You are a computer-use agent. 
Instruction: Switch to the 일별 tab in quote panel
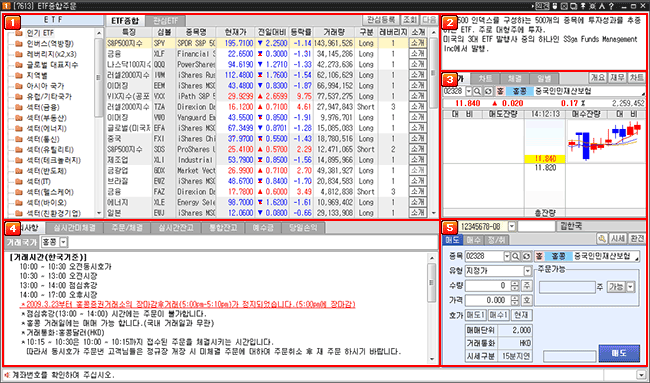(544, 78)
